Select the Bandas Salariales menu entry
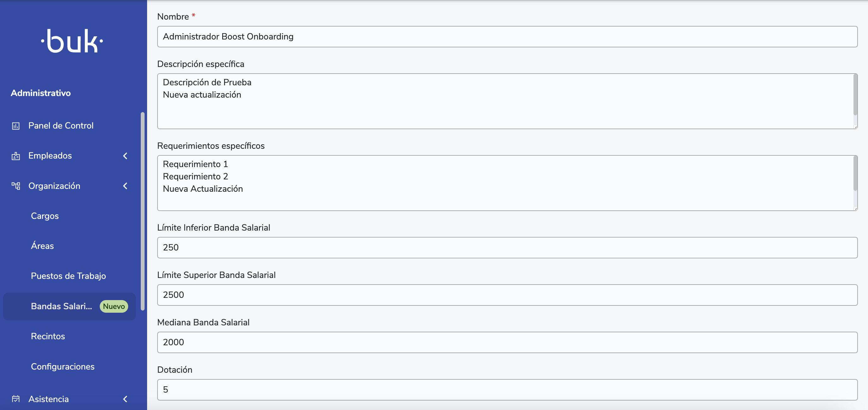This screenshot has width=868, height=410. click(61, 306)
